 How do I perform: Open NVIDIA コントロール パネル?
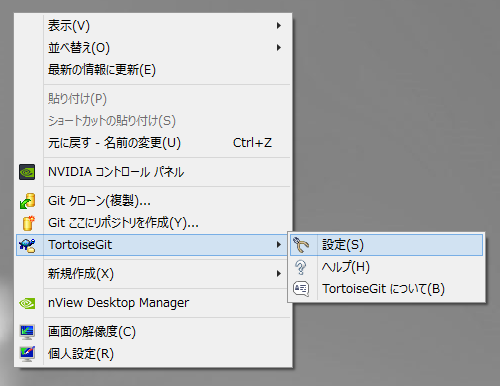pos(153,172)
